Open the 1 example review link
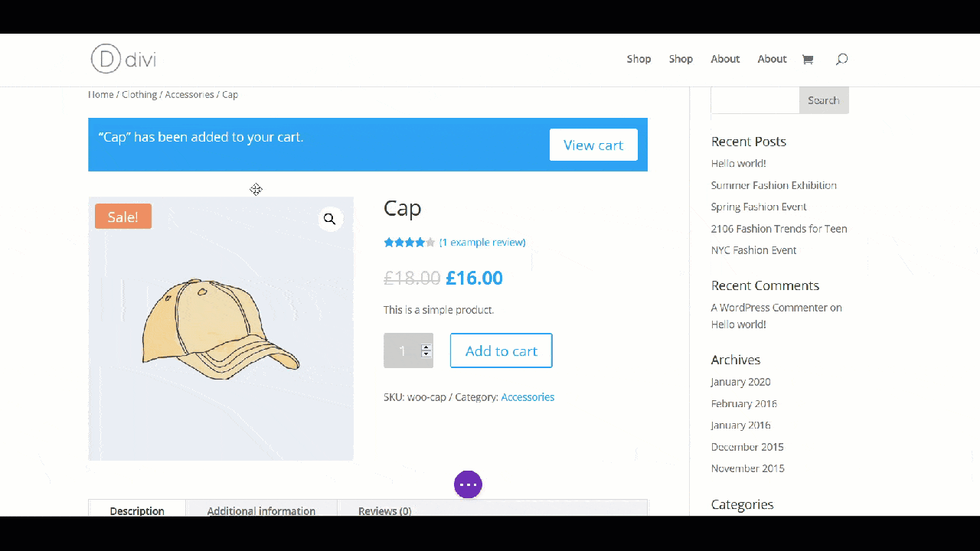The width and height of the screenshot is (980, 551). (482, 243)
